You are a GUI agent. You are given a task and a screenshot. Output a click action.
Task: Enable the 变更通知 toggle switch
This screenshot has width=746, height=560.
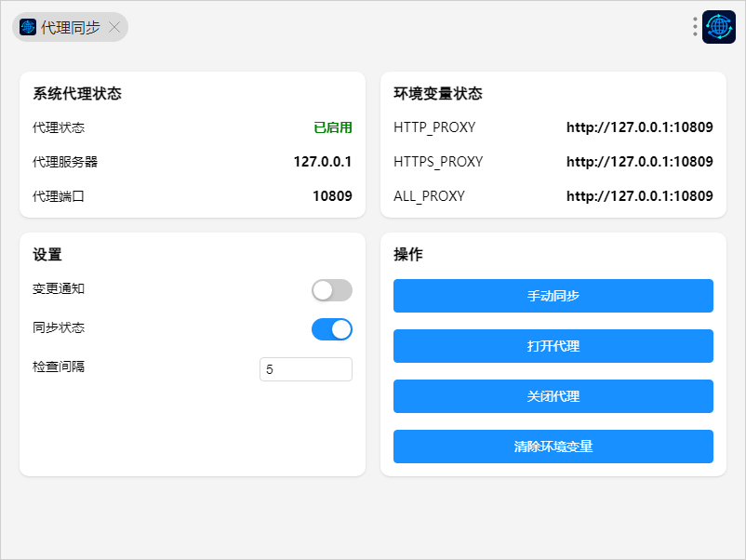click(x=332, y=290)
